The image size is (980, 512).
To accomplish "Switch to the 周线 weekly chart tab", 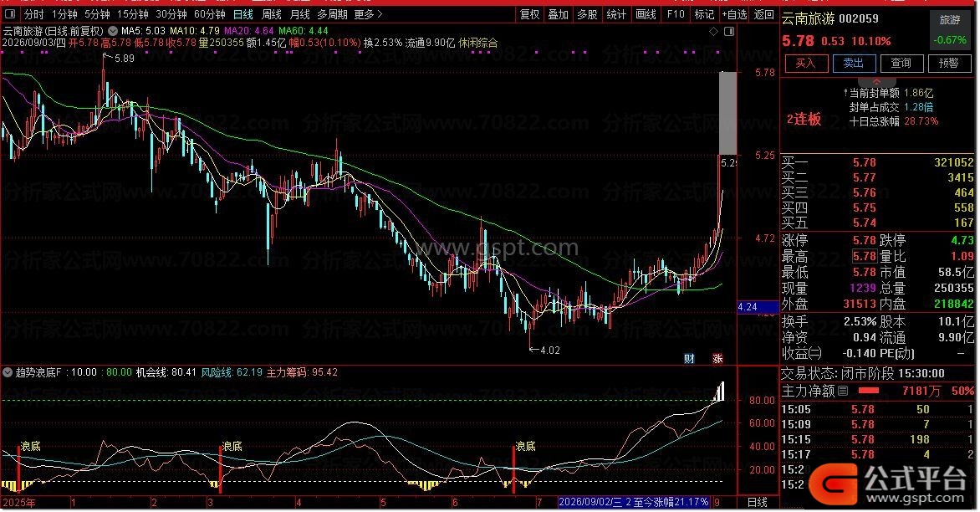I will point(271,13).
